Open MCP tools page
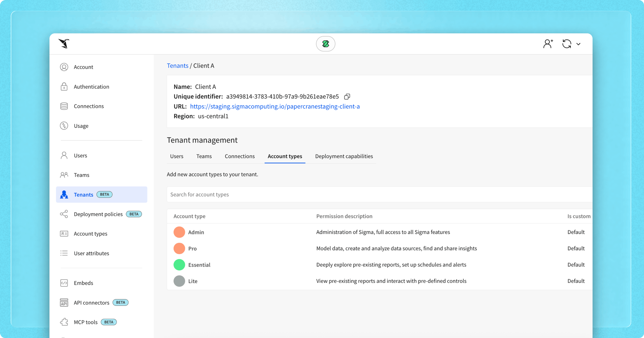The image size is (644, 338). click(x=101, y=322)
